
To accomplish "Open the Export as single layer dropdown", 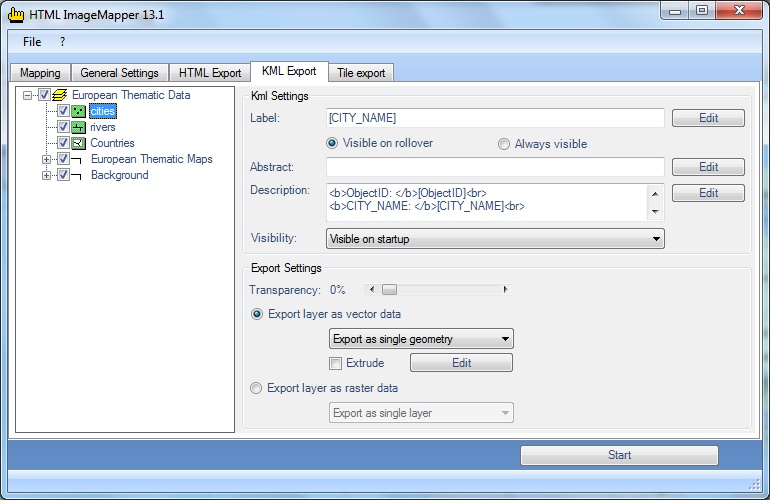I will point(421,413).
